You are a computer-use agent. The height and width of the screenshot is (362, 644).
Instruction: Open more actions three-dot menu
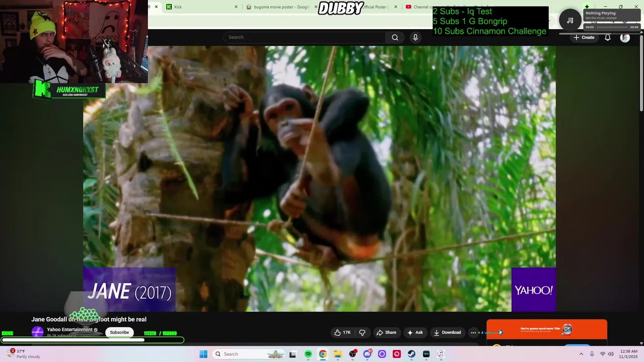[x=473, y=332]
